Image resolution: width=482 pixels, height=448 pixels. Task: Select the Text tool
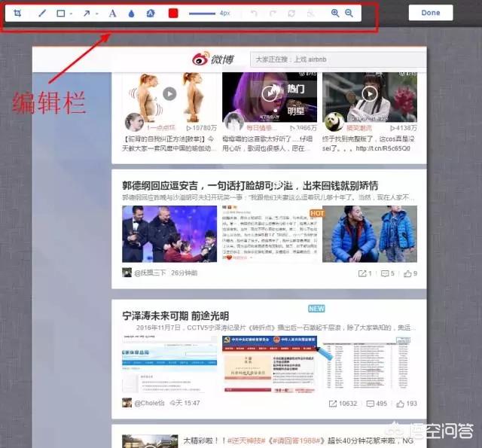(x=112, y=14)
